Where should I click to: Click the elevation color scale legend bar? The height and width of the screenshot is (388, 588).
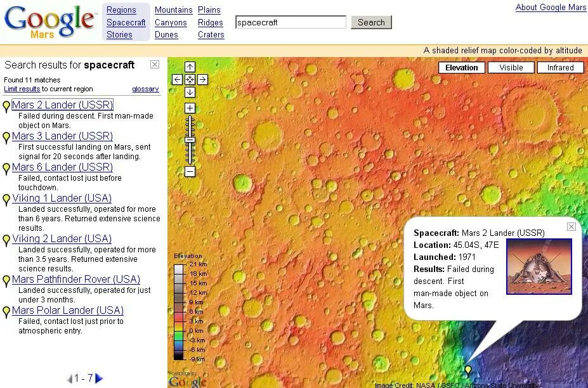tap(180, 312)
